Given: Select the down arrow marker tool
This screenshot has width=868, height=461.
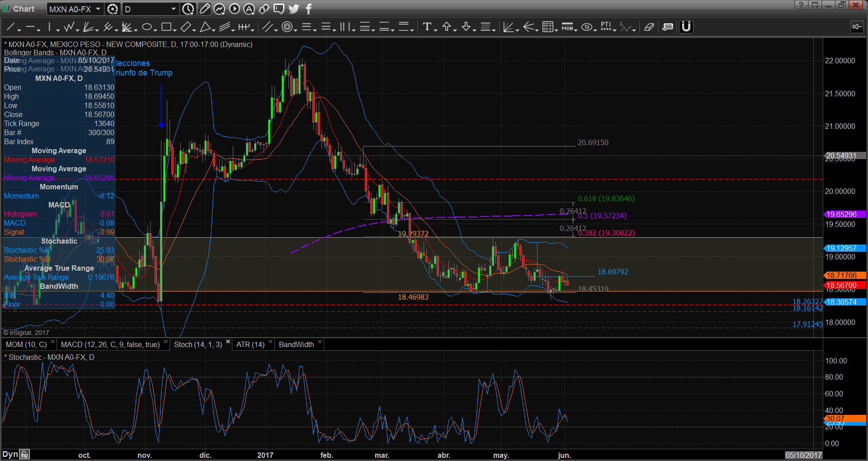Looking at the screenshot, I should point(466,27).
